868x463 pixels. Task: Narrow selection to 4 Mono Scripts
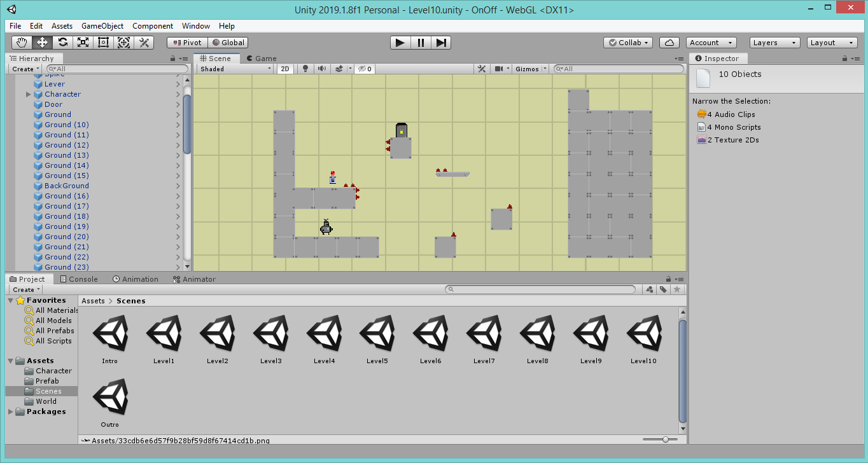point(729,127)
